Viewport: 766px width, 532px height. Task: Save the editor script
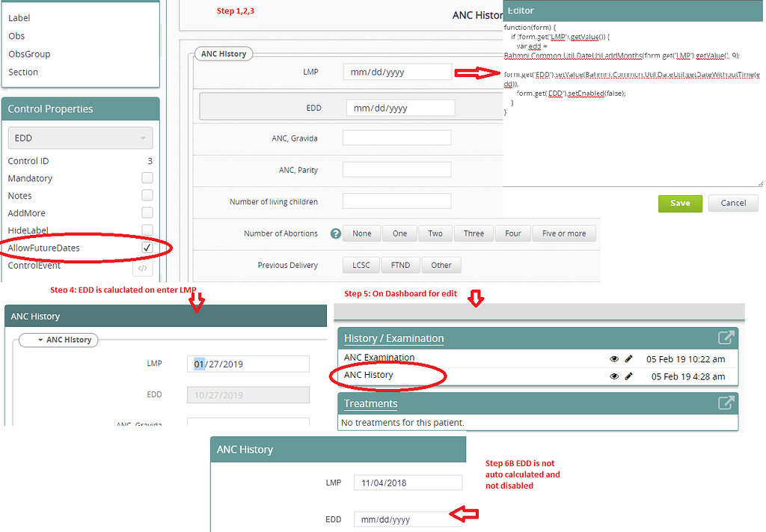679,203
